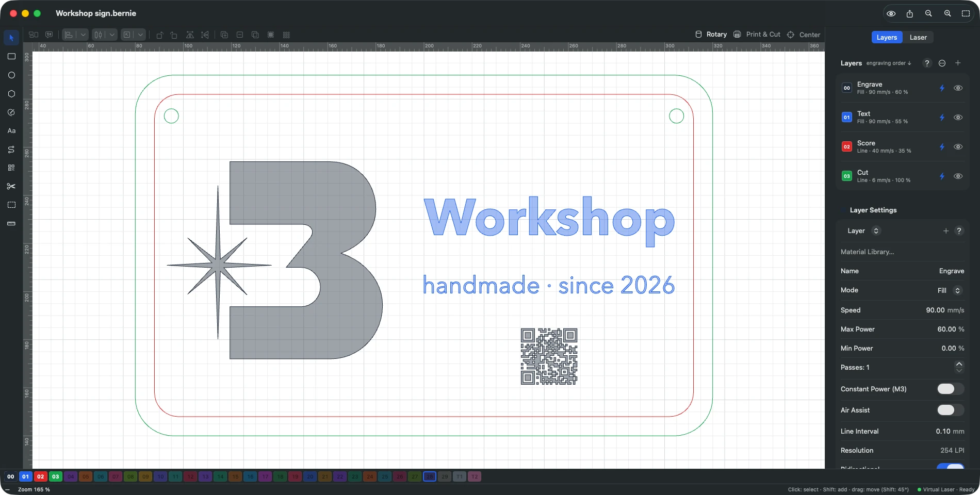Image resolution: width=980 pixels, height=495 pixels.
Task: Open the share/export icon in title bar
Action: 910,13
